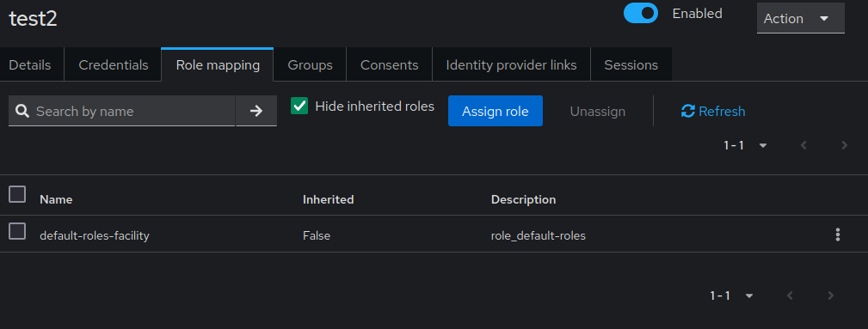The width and height of the screenshot is (868, 329).
Task: Click the search submit arrow icon
Action: click(255, 111)
